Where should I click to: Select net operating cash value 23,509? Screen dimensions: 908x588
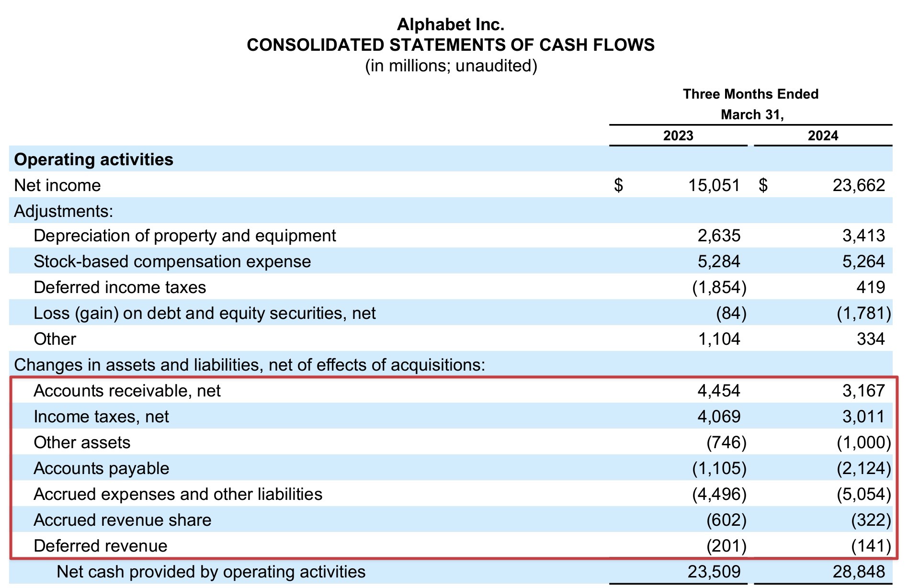[x=714, y=572]
